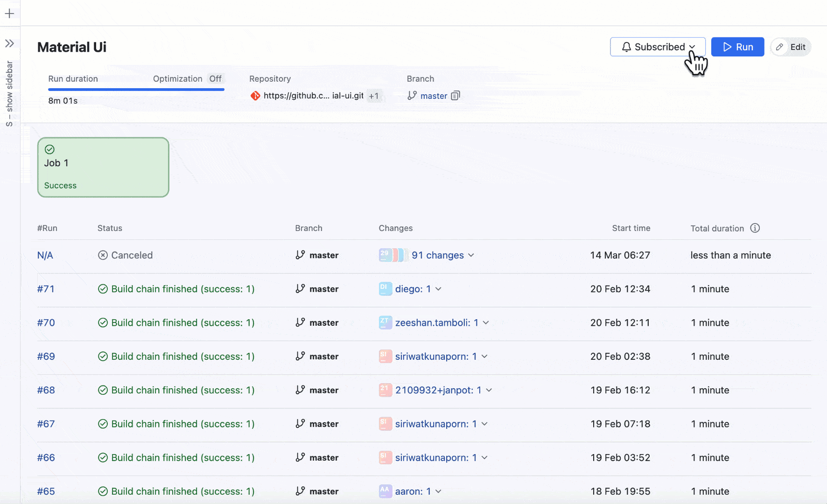Open the Run duration tab
The height and width of the screenshot is (504, 827).
(73, 78)
